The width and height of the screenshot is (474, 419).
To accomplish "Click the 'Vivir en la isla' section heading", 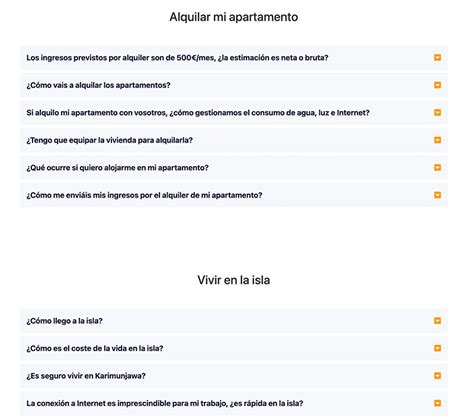I will point(234,280).
